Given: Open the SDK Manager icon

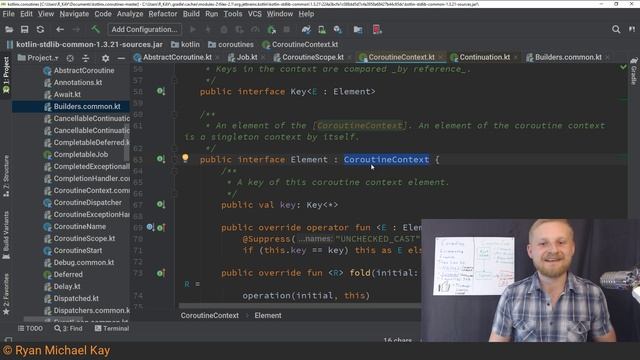Looking at the screenshot, I should point(338,29).
